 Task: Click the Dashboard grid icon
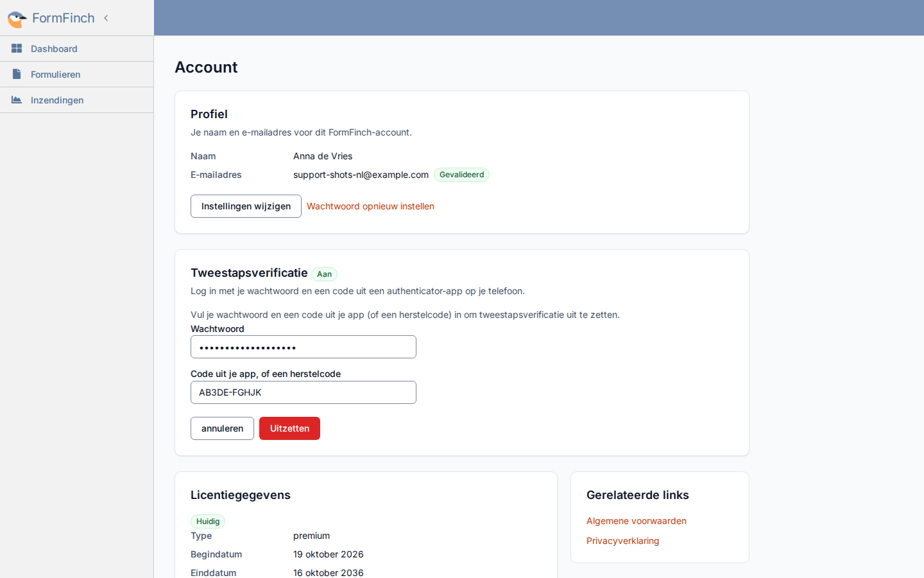pos(17,48)
